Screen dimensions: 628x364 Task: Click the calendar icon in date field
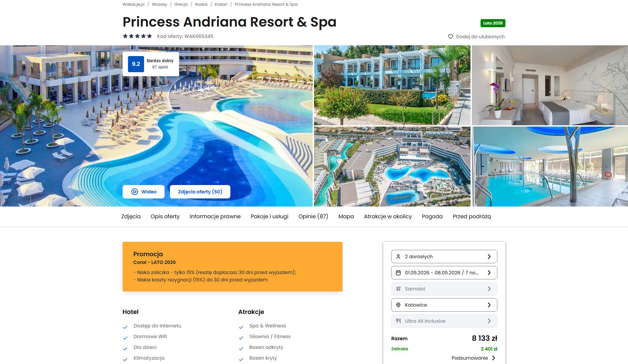[x=398, y=273]
